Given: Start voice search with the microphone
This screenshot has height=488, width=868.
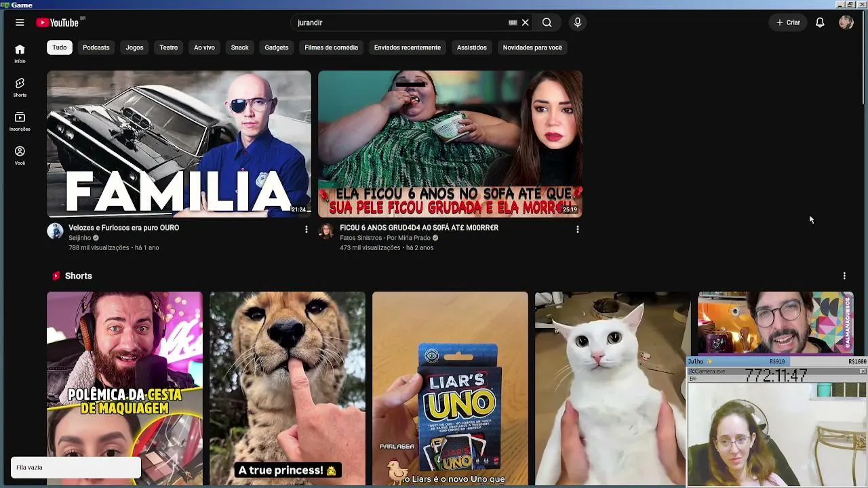Looking at the screenshot, I should tap(578, 22).
